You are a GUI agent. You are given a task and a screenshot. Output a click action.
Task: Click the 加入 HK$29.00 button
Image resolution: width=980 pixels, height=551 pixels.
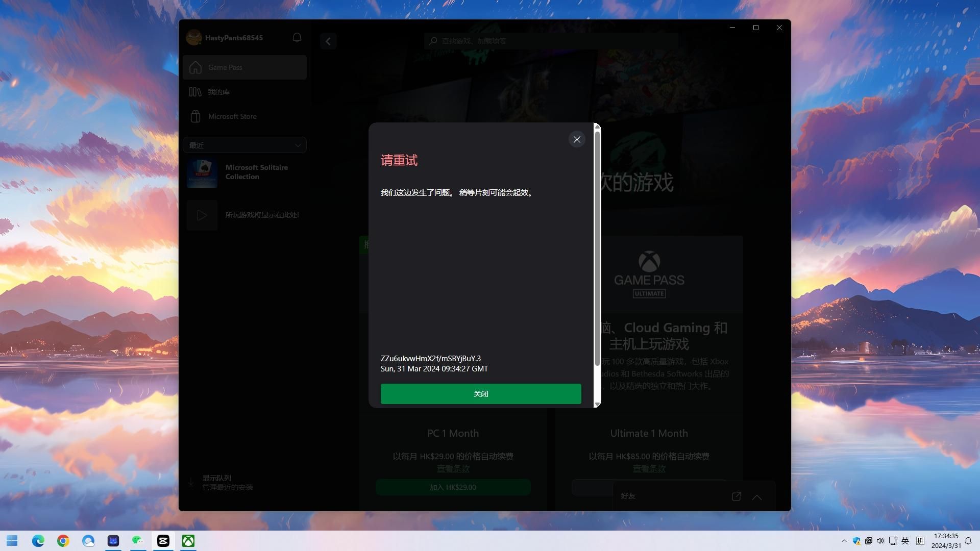click(x=453, y=487)
